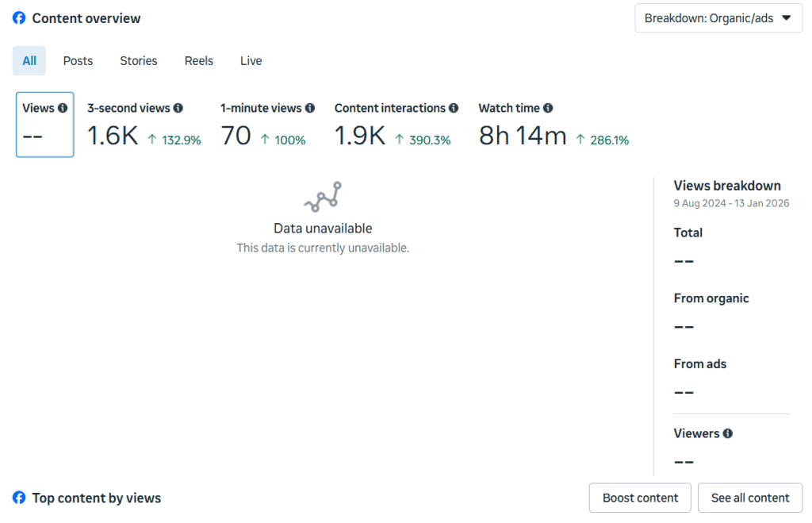
Task: Click the 1-minute views info icon
Action: click(310, 108)
